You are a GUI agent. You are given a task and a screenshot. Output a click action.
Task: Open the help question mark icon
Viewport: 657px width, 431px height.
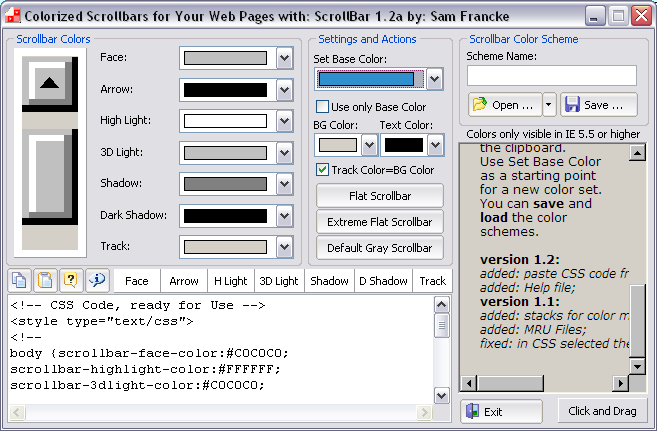pos(71,280)
